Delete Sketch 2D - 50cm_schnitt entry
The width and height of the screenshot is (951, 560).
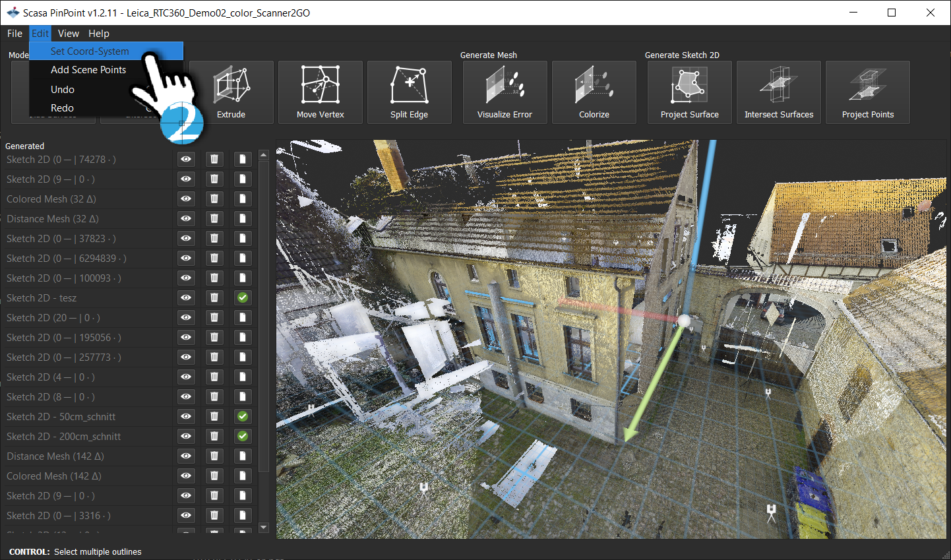(214, 416)
